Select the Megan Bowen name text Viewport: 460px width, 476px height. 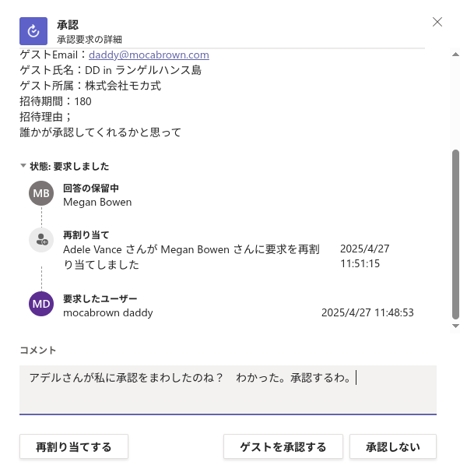97,203
